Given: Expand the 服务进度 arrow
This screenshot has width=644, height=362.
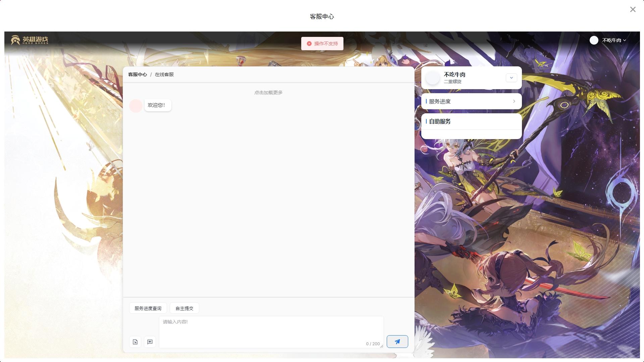Looking at the screenshot, I should (x=514, y=101).
